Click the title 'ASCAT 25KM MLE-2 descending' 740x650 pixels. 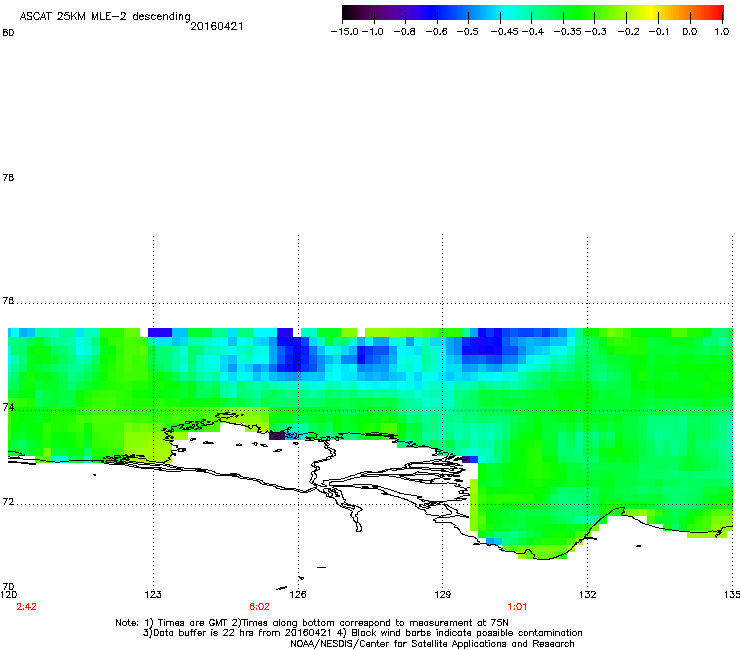(105, 17)
